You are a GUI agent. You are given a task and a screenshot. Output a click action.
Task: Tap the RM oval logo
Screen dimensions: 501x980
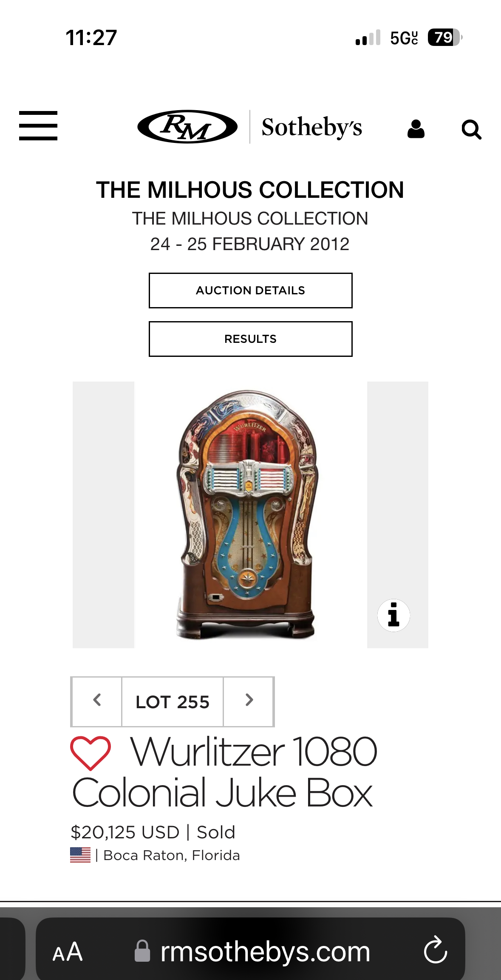coord(187,127)
